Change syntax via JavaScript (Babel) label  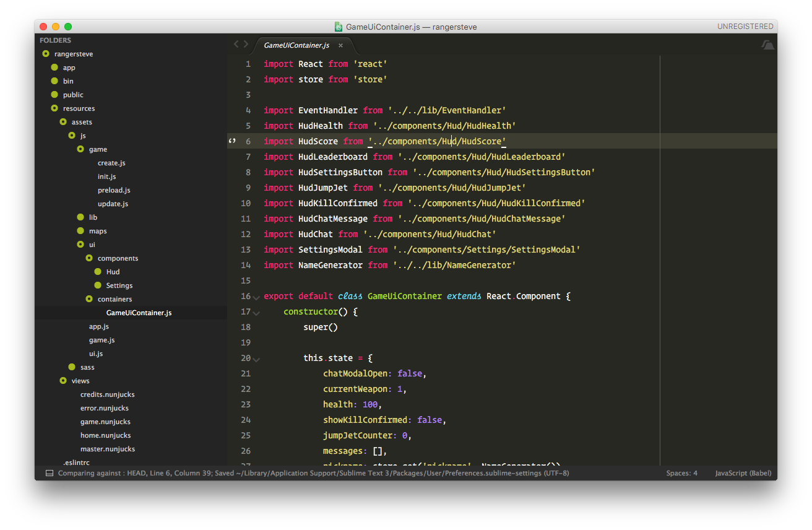[x=743, y=473]
